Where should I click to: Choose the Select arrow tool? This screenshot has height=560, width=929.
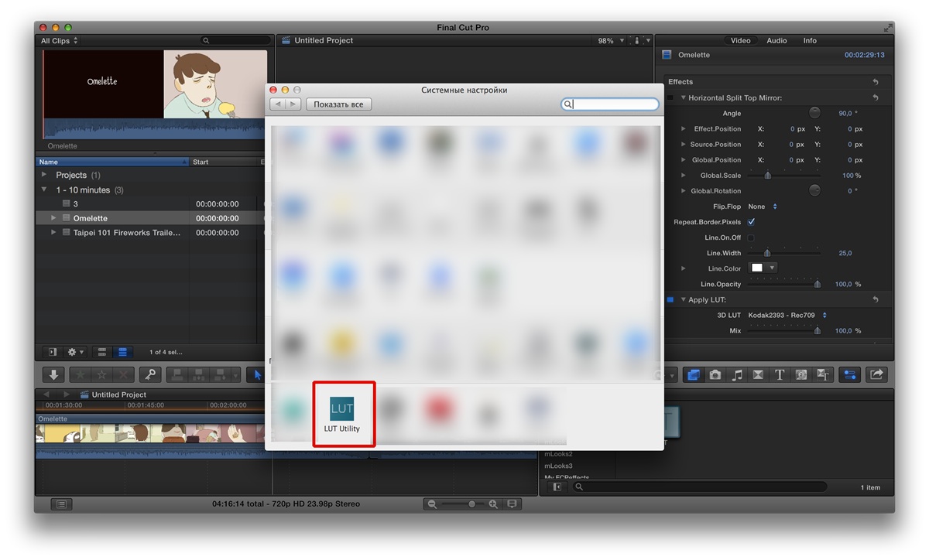[x=257, y=374]
